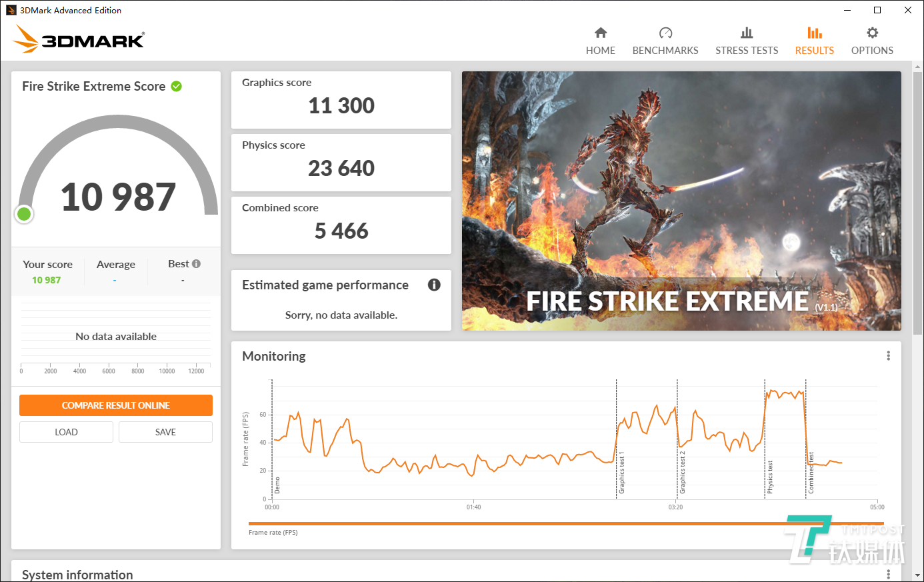Click the 'No data available' chart text
Image resolution: width=924 pixels, height=582 pixels.
[116, 337]
